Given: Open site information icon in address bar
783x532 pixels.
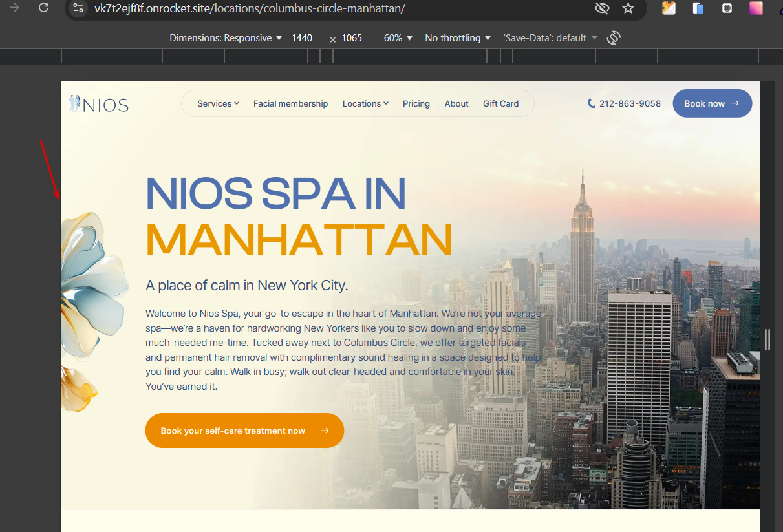Looking at the screenshot, I should (x=78, y=8).
